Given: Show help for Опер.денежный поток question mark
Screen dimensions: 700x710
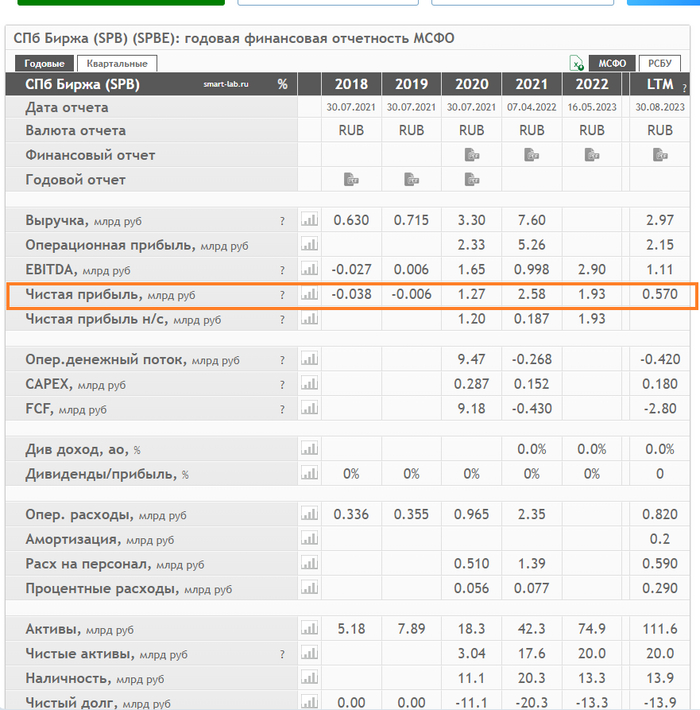Looking at the screenshot, I should 282,360.
